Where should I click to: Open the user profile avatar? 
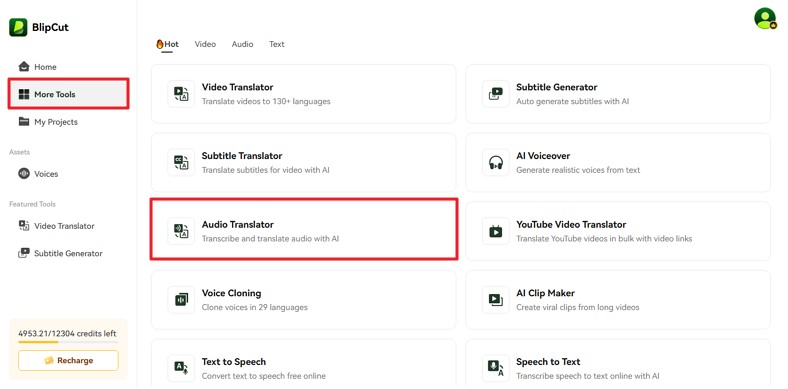[x=765, y=18]
